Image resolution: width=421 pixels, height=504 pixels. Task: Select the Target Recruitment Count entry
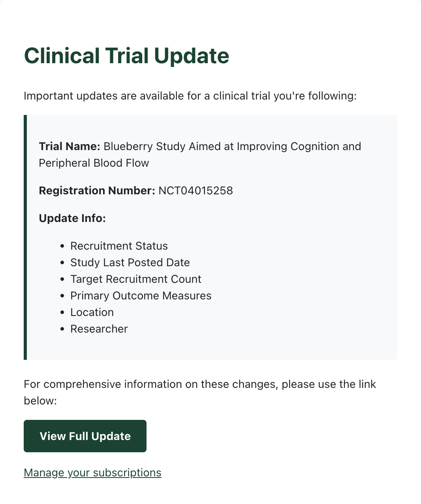pyautogui.click(x=136, y=279)
